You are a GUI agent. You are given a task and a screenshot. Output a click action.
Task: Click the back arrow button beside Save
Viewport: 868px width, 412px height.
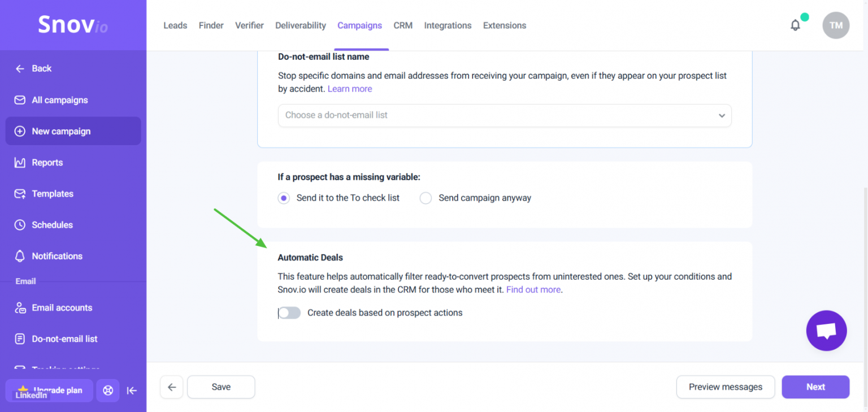[172, 387]
